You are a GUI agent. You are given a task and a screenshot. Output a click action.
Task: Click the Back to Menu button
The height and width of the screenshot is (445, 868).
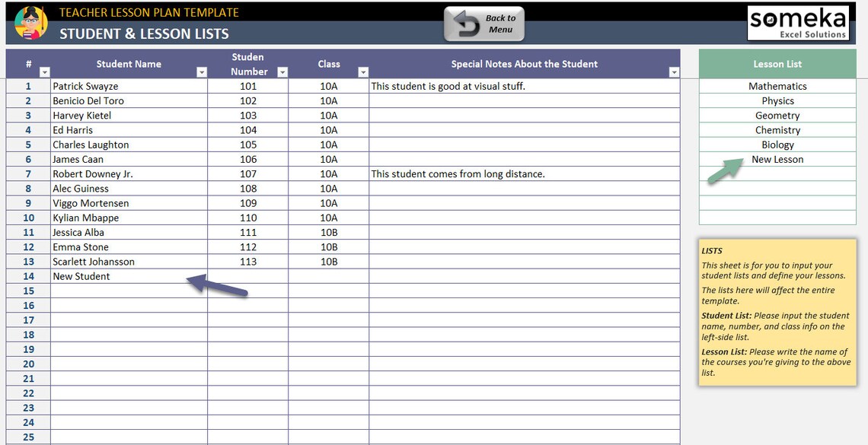[483, 24]
